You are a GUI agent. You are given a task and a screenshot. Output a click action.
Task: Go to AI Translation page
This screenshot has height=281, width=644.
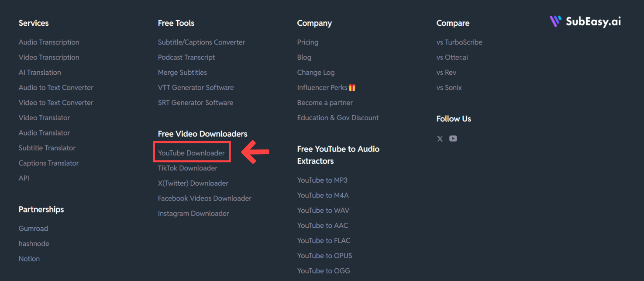click(40, 73)
